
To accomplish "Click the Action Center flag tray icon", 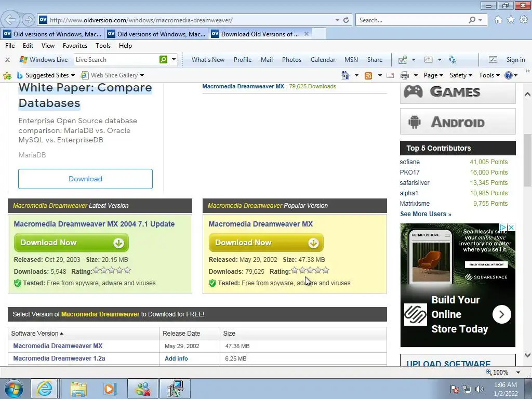I will [455, 389].
